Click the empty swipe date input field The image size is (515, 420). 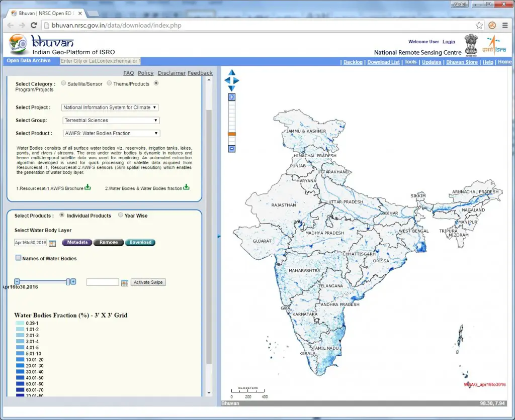pyautogui.click(x=103, y=282)
